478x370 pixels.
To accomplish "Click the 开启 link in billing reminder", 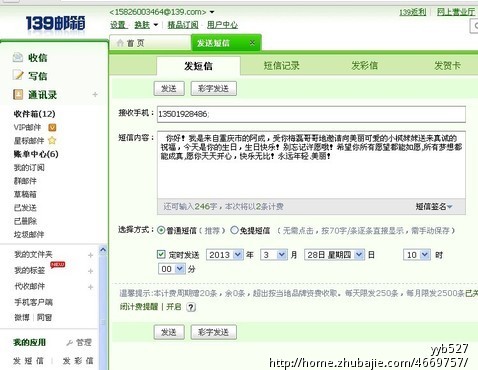I will pos(174,307).
